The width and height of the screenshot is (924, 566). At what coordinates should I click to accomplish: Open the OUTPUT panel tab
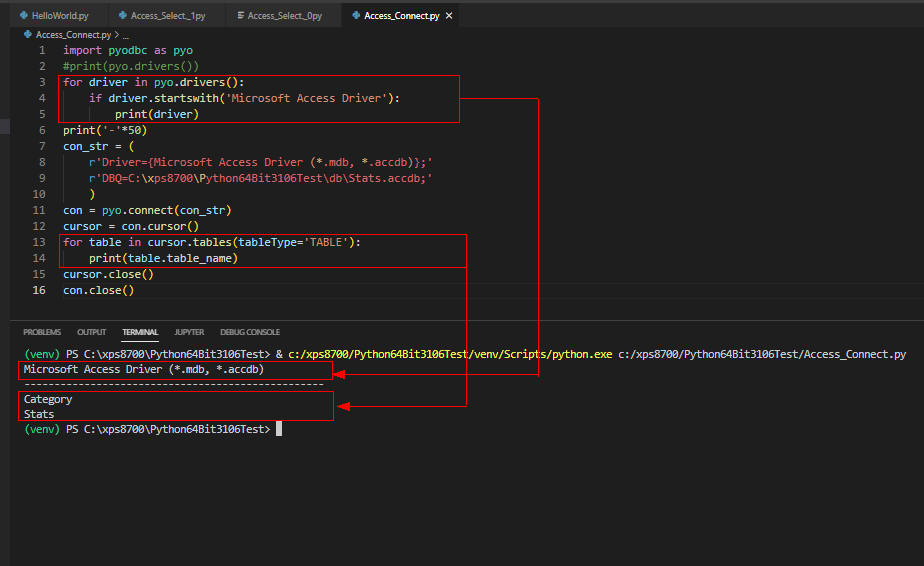point(91,332)
